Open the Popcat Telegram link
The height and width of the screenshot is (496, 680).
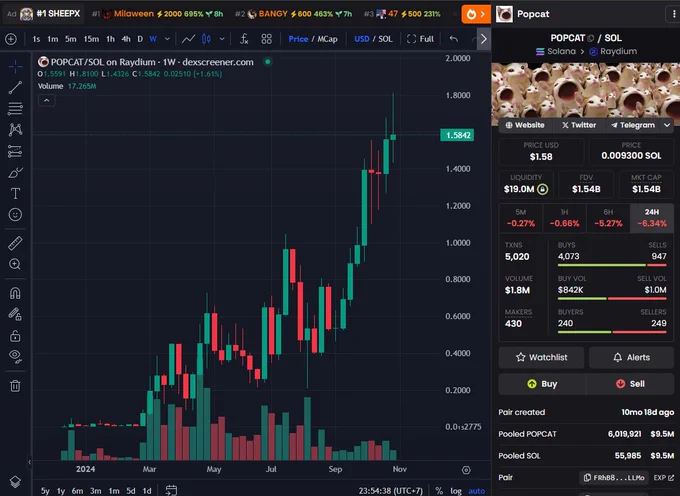[633, 125]
